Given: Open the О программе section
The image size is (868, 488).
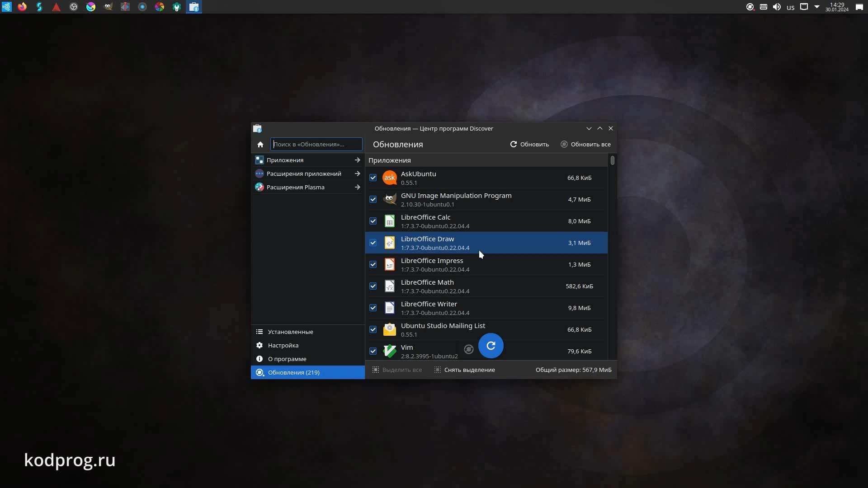Looking at the screenshot, I should coord(308,359).
